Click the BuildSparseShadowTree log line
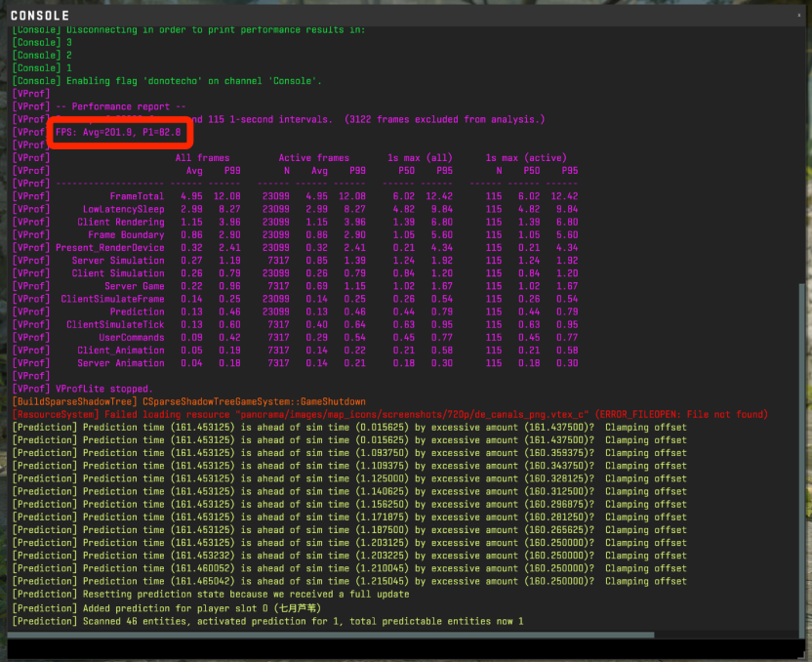The width and height of the screenshot is (812, 662). [195, 401]
